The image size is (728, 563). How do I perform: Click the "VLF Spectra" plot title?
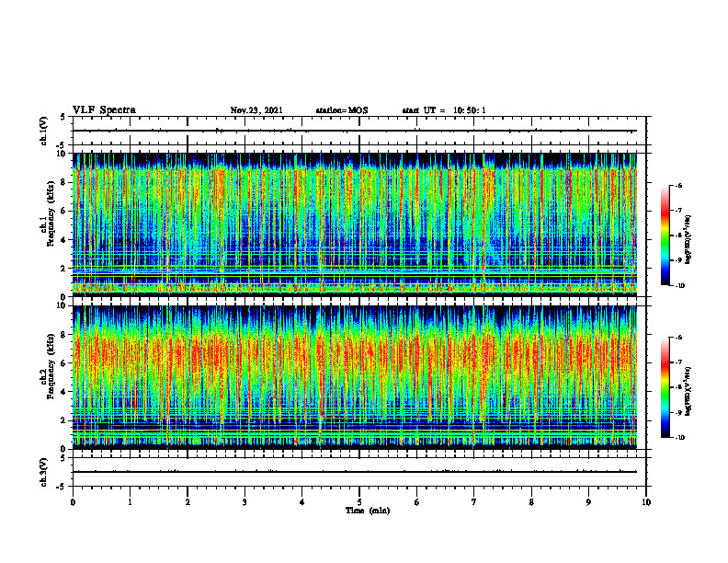pyautogui.click(x=104, y=109)
